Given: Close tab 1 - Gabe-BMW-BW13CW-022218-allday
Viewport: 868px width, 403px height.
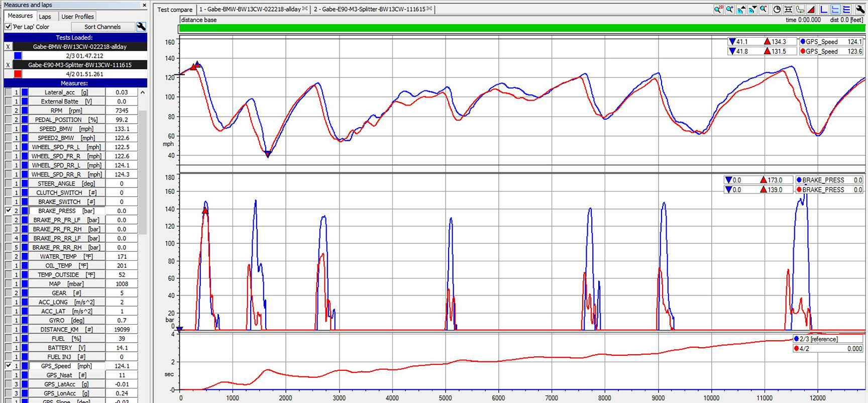Looking at the screenshot, I should pyautogui.click(x=305, y=9).
